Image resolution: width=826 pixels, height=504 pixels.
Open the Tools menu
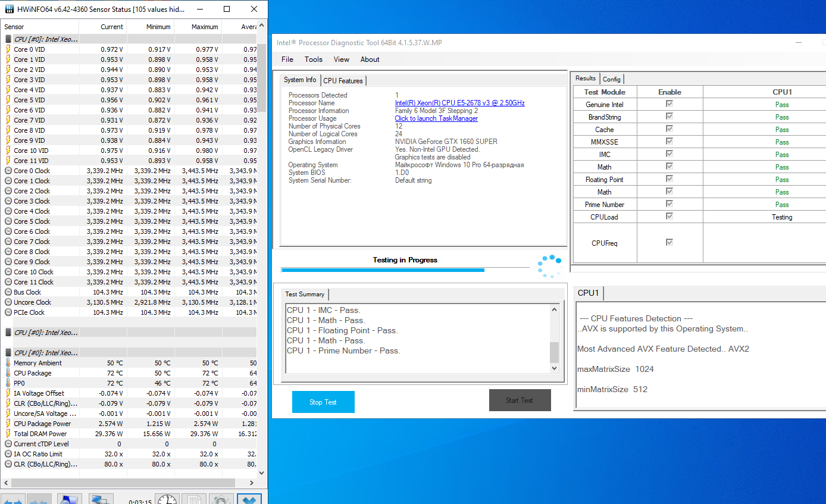[314, 60]
